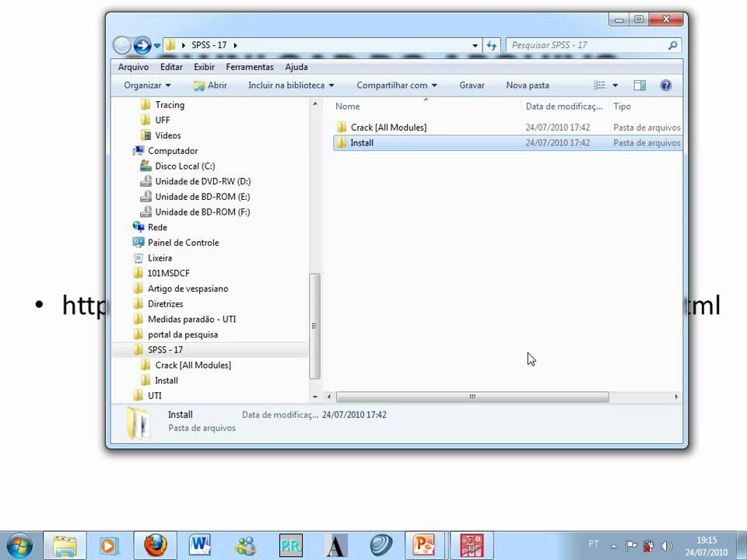Open SPSS statistics taskbar icon

click(x=472, y=546)
